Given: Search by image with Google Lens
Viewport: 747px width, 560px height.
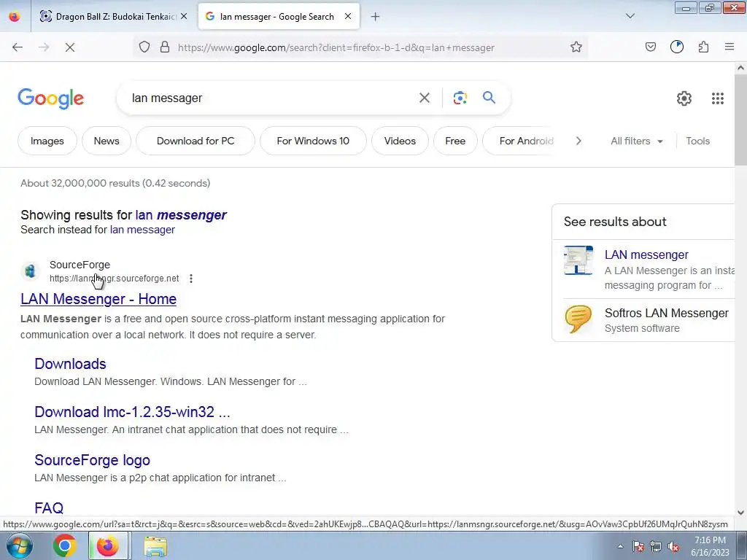Looking at the screenshot, I should click(x=460, y=98).
